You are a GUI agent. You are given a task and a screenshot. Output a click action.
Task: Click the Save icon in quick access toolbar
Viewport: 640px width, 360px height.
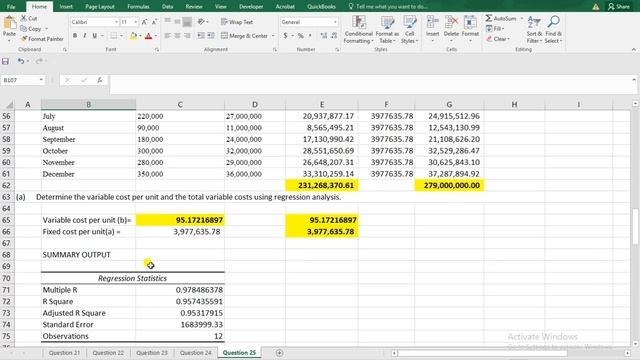coord(5,61)
